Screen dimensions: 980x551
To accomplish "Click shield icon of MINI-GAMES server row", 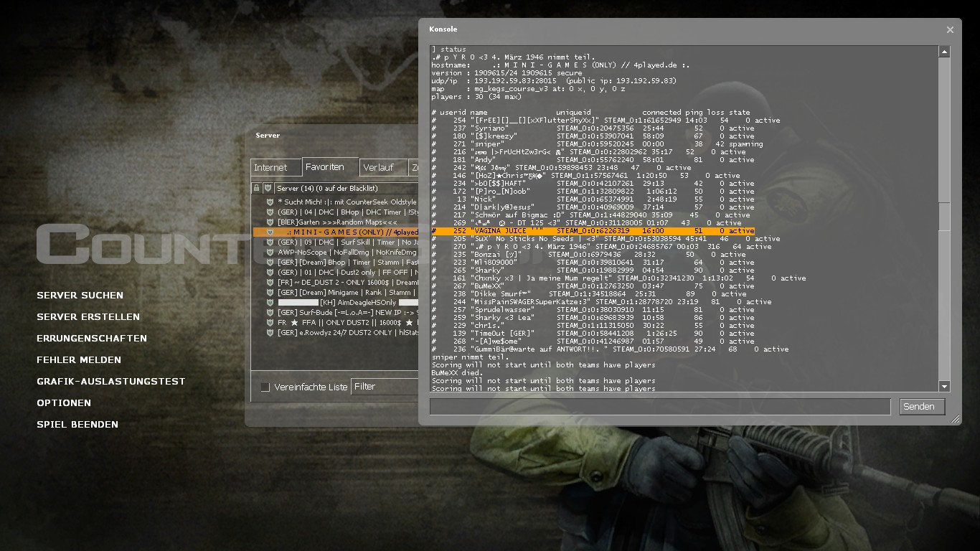I will coord(270,232).
